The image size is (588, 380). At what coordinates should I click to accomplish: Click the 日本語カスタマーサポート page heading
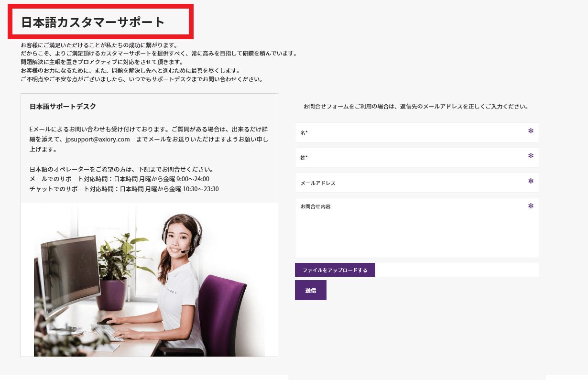[x=93, y=22]
